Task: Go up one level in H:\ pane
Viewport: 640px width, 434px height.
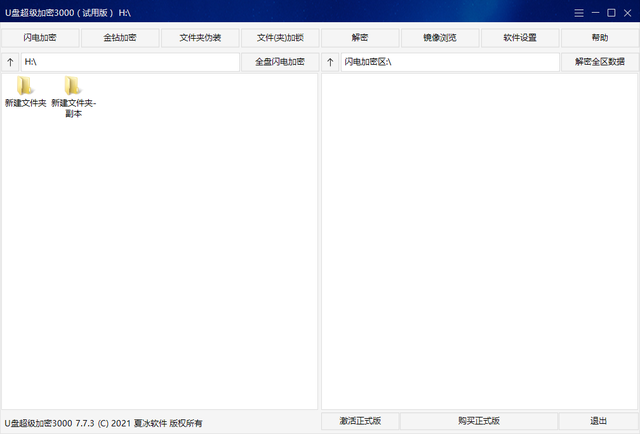Action: [x=10, y=62]
